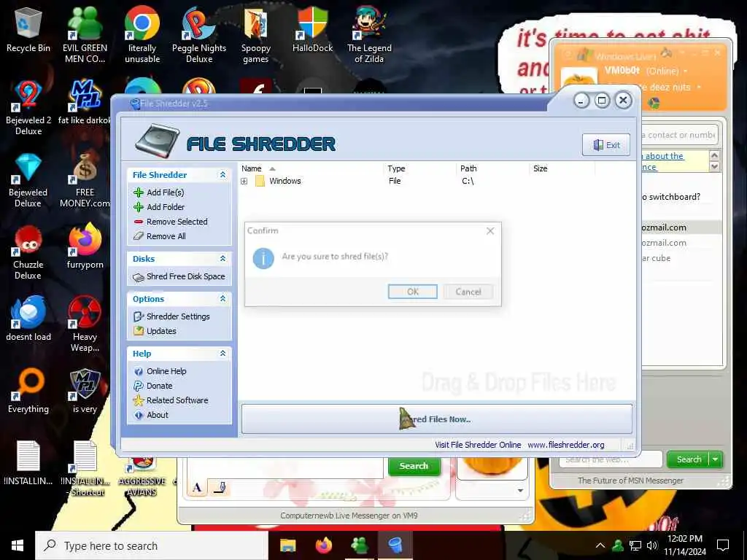Collapse the Help panel section

coord(222,354)
